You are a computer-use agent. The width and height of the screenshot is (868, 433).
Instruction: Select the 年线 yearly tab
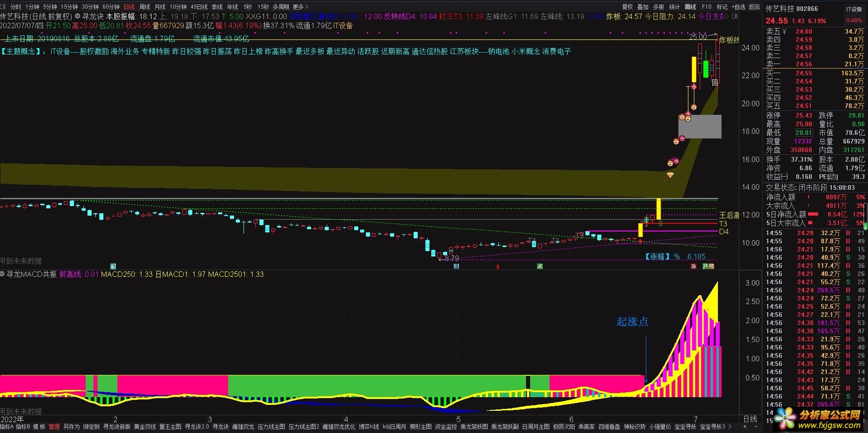[x=233, y=7]
